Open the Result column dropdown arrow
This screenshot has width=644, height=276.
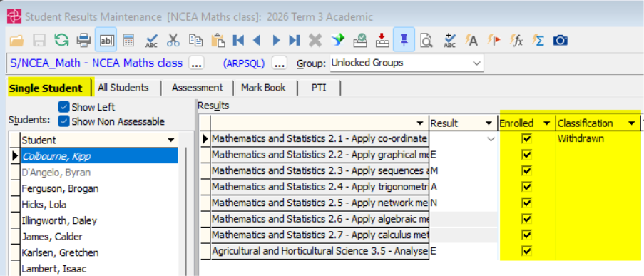tap(489, 123)
